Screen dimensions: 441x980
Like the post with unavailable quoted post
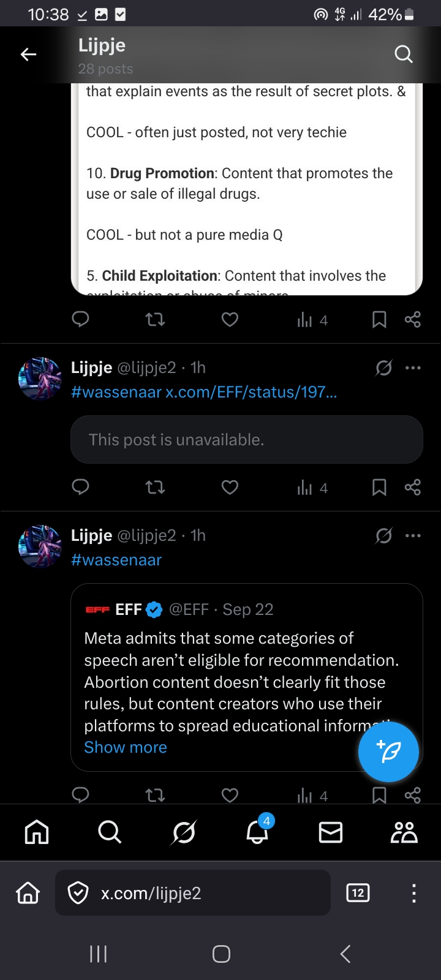(230, 488)
